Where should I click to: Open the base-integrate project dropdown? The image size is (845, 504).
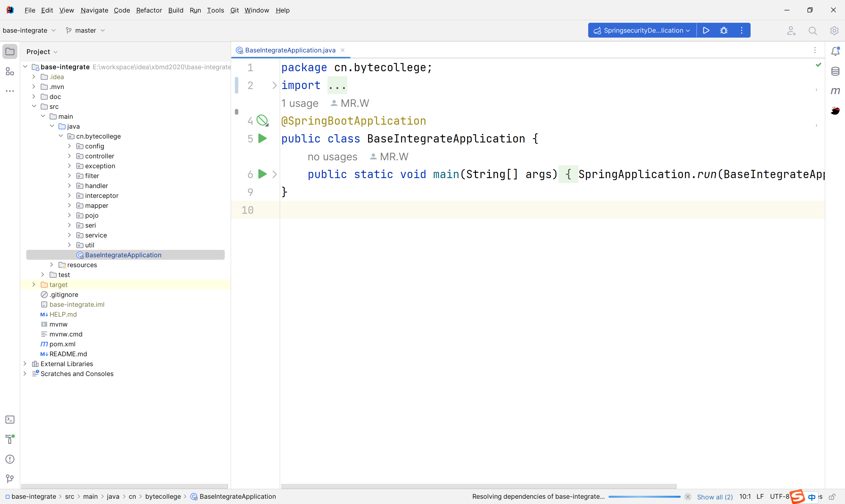[x=29, y=31]
